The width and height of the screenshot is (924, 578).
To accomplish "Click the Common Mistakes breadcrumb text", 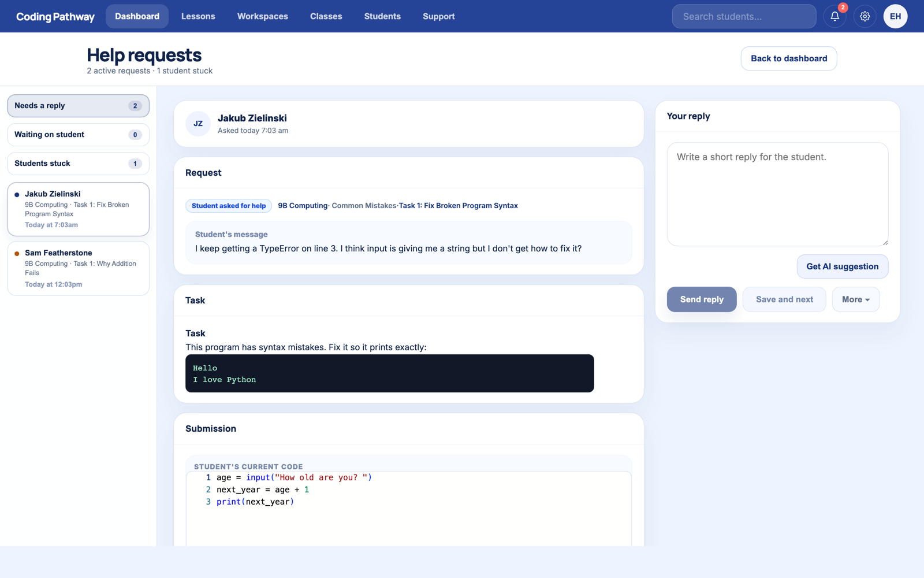I will pyautogui.click(x=364, y=206).
